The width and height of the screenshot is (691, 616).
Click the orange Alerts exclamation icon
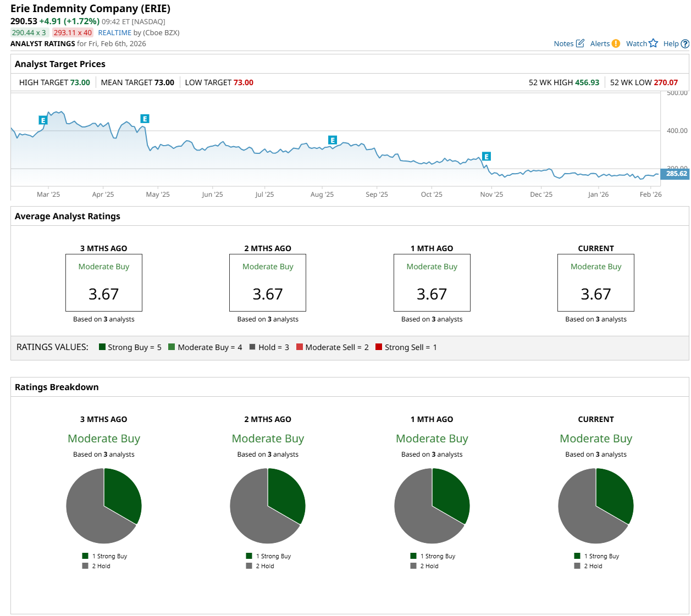coord(616,43)
